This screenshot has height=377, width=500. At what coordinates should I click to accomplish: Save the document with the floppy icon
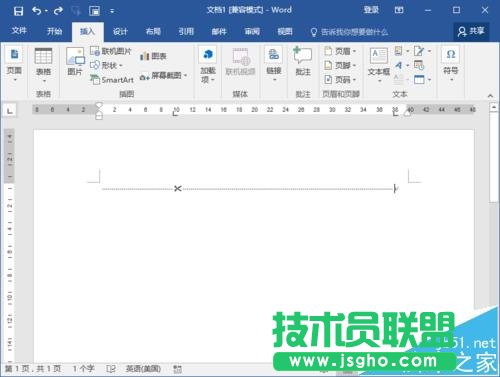pos(18,11)
